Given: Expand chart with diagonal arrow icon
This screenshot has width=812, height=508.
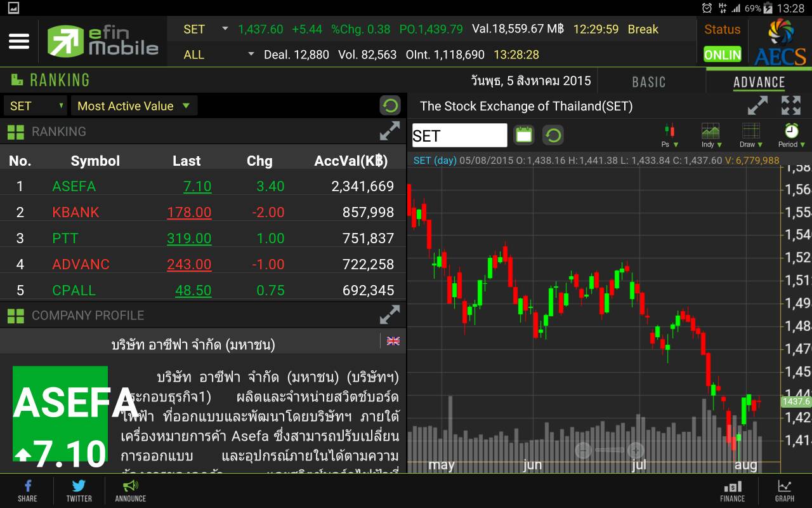Looking at the screenshot, I should click(757, 105).
